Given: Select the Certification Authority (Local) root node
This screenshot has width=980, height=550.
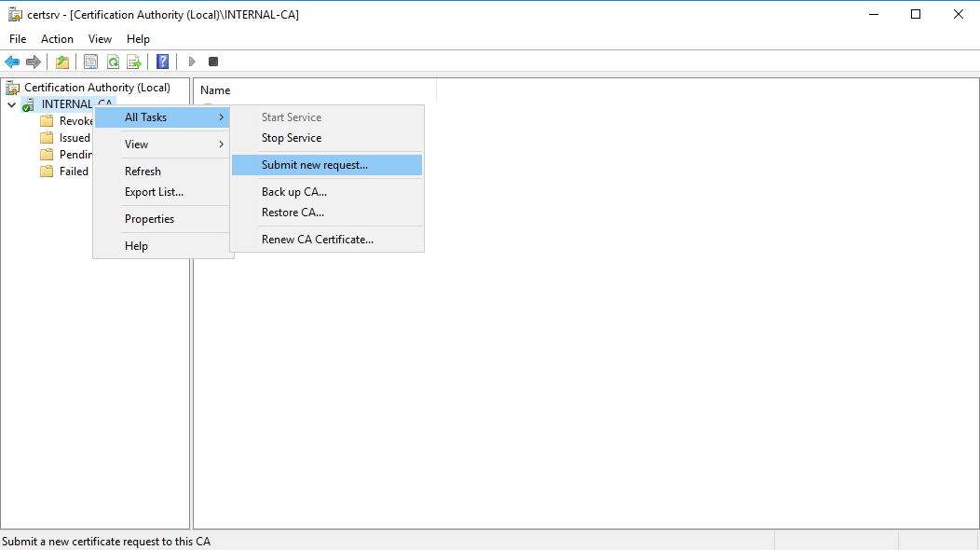Looking at the screenshot, I should tap(97, 88).
